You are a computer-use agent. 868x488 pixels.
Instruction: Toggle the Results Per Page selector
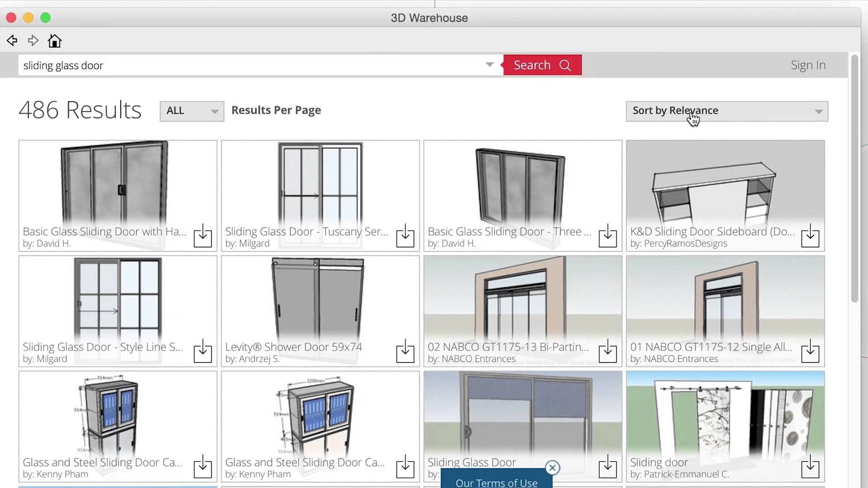pos(190,110)
